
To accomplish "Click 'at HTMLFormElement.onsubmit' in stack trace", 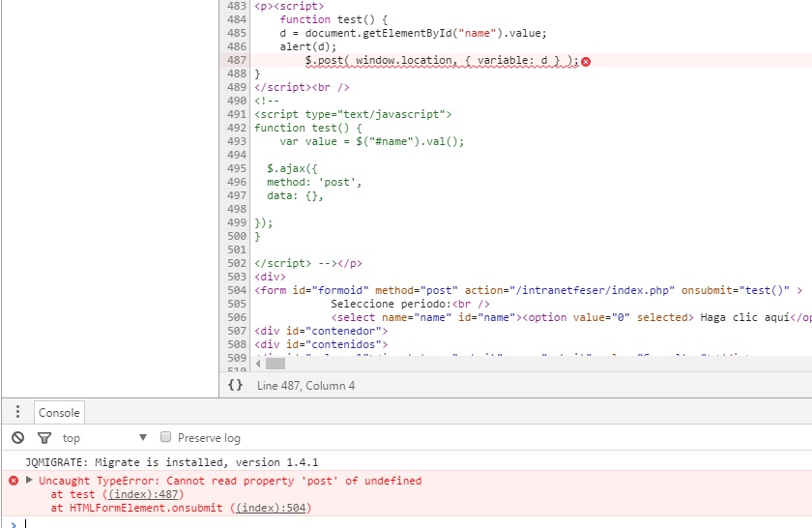I will pyautogui.click(x=136, y=508).
